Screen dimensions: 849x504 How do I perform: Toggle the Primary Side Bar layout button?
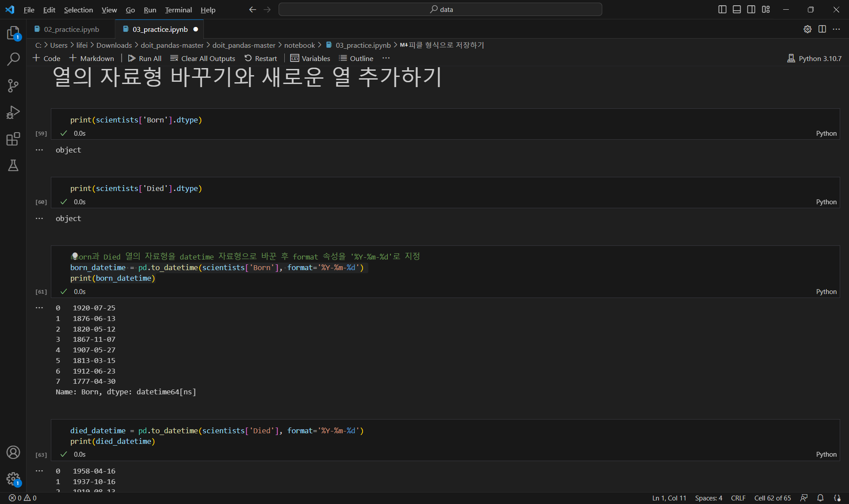tap(722, 9)
